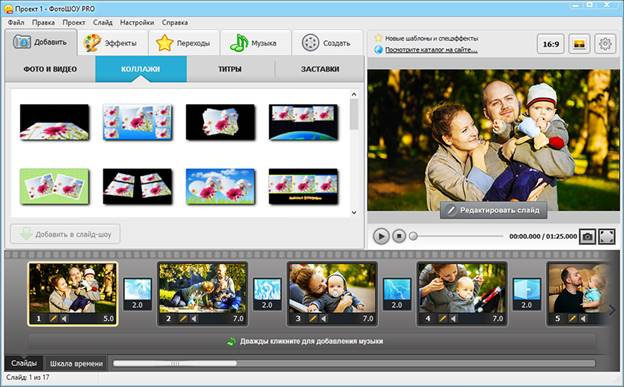Image resolution: width=624 pixels, height=387 pixels.
Task: Toggle speaker icon on slide 4
Action: click(x=454, y=319)
